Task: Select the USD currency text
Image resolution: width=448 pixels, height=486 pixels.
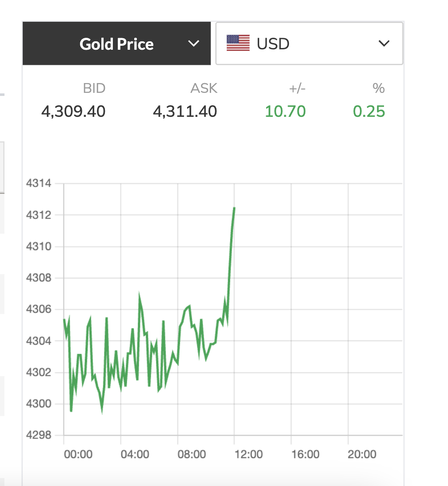Action: point(273,44)
